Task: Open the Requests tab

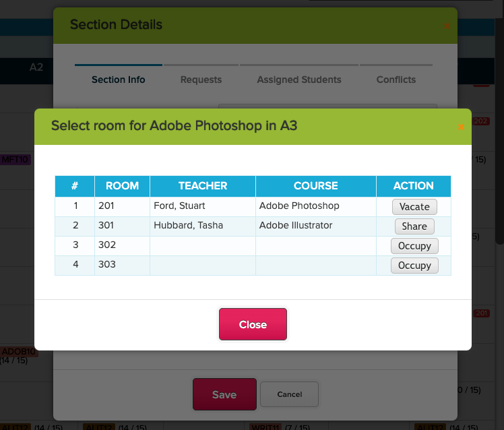Action: tap(201, 80)
